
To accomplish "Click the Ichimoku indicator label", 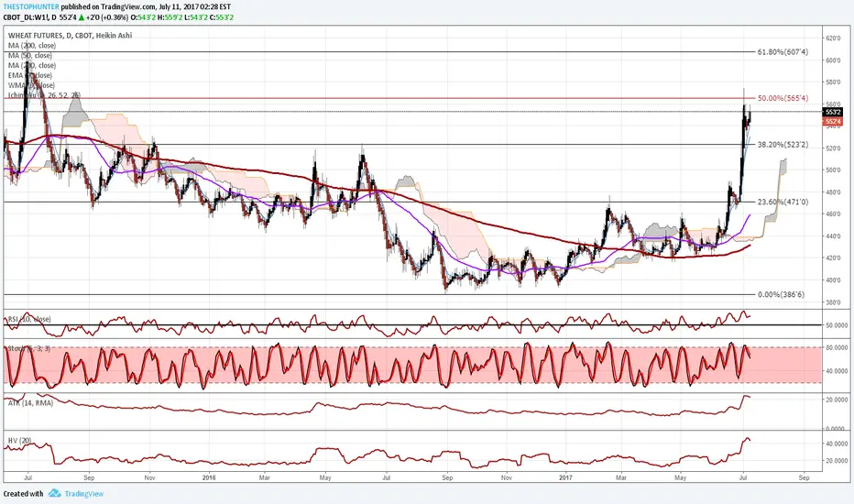I will 44,95.
